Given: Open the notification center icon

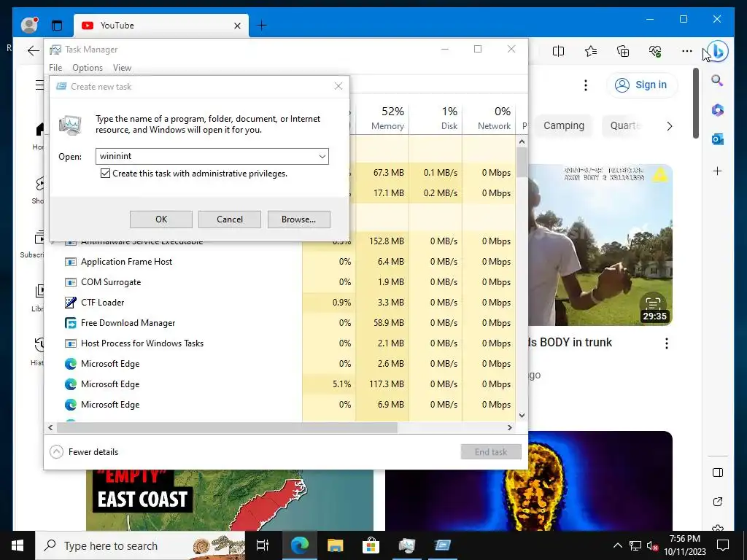Looking at the screenshot, I should click(723, 545).
